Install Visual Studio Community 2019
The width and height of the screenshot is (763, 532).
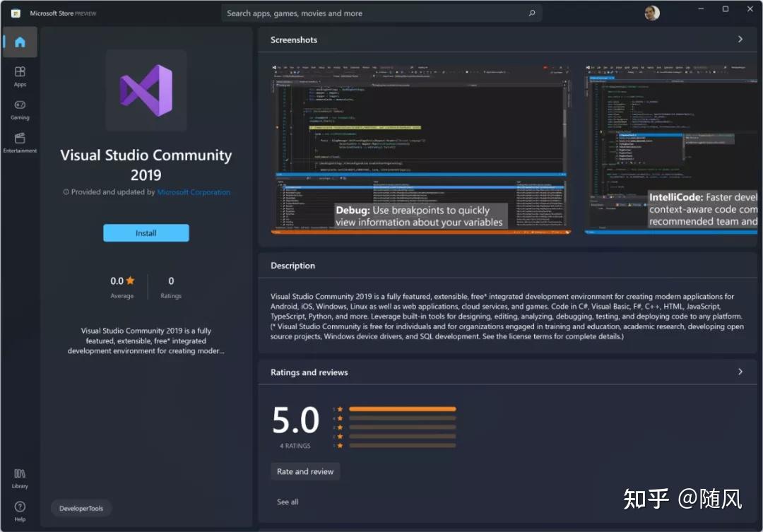pyautogui.click(x=146, y=233)
